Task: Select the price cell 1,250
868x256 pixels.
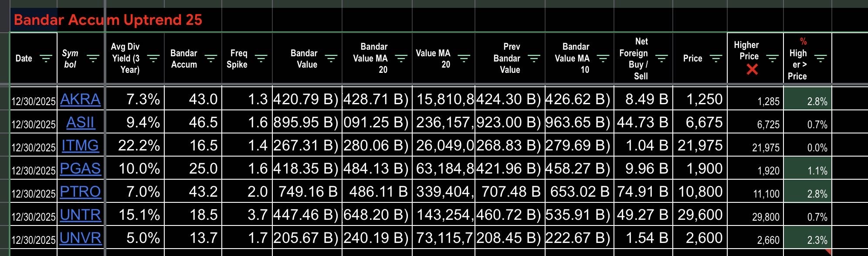Action: pos(700,99)
